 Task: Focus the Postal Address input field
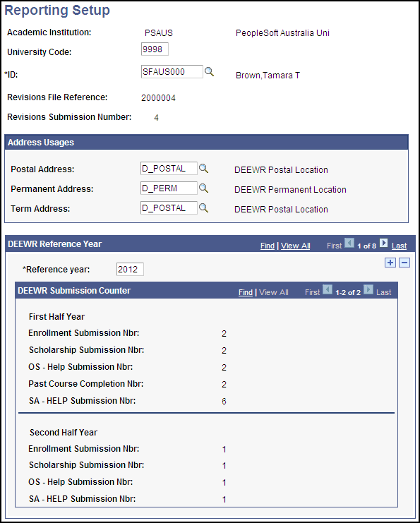pos(169,169)
